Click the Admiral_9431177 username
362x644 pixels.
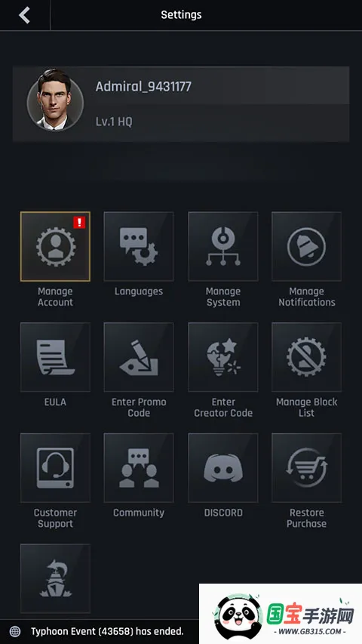click(x=143, y=86)
